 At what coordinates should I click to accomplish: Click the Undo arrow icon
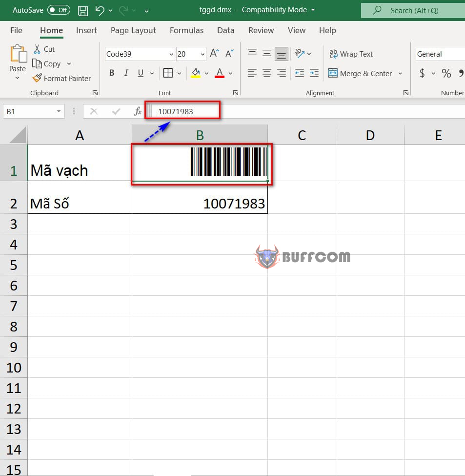tap(100, 11)
